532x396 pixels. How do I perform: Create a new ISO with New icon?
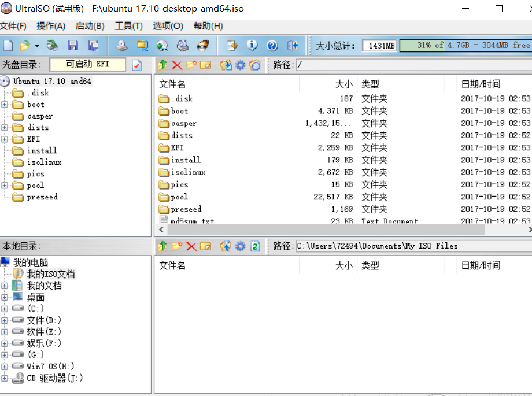pyautogui.click(x=8, y=46)
